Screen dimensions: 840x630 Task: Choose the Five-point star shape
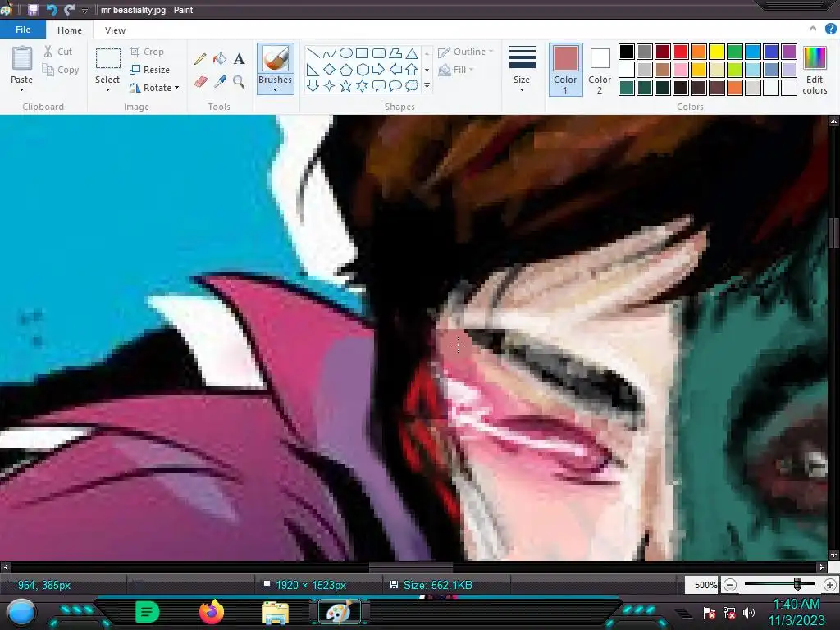click(x=346, y=85)
